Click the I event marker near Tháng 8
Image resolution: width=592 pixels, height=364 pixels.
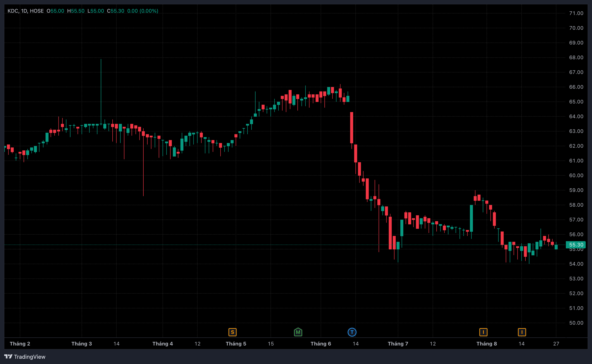pyautogui.click(x=483, y=332)
